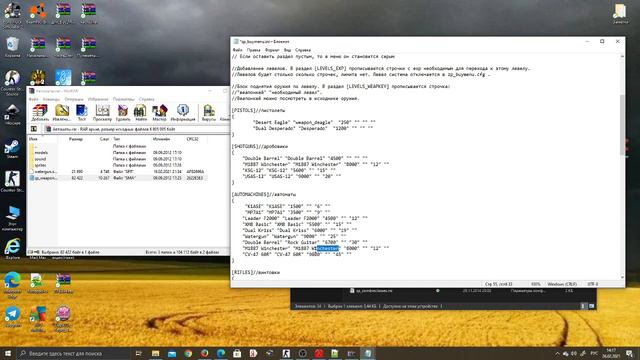Open Mail app from the taskbar
Image resolution: width=640 pixels, height=360 pixels.
coord(172,353)
